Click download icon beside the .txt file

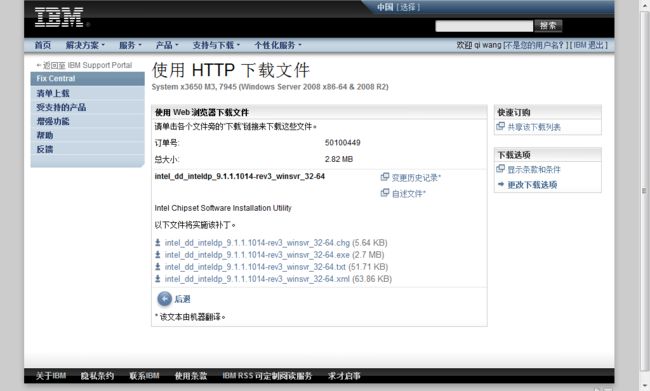coord(158,267)
